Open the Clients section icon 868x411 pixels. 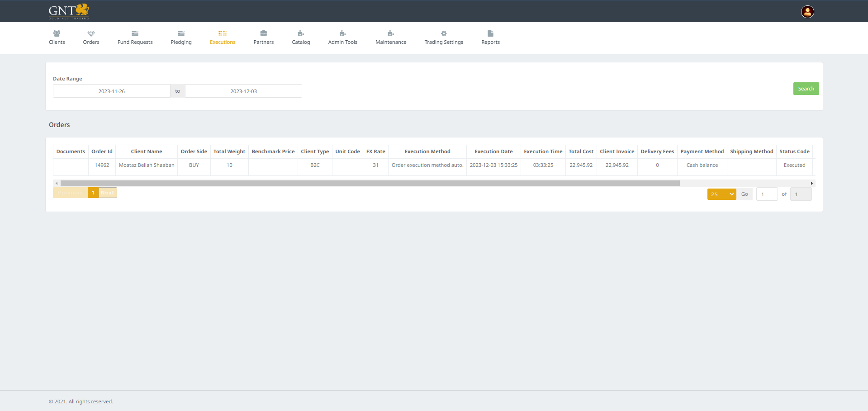(57, 33)
